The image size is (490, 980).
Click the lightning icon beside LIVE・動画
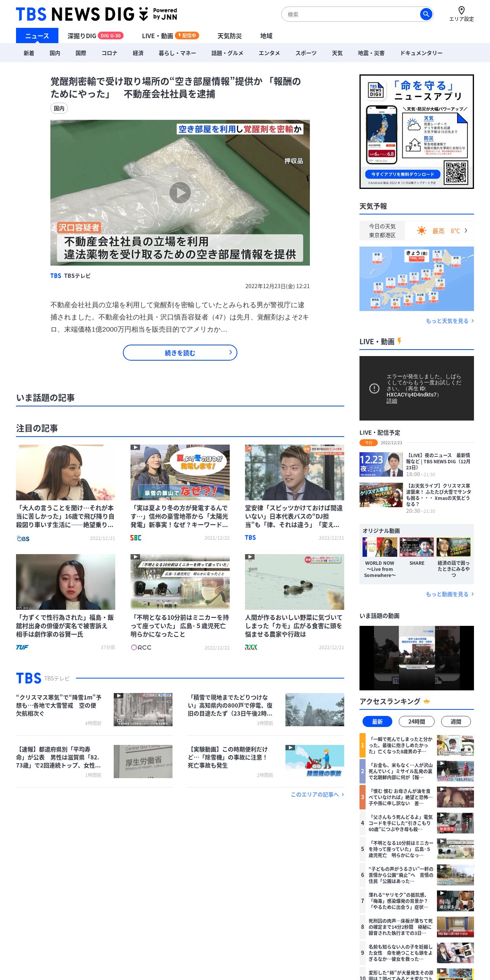point(400,341)
